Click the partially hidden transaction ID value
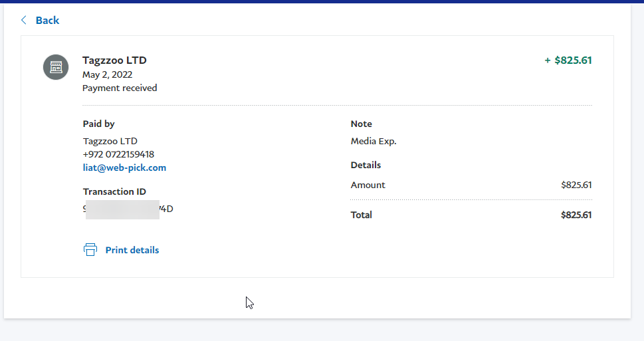 click(x=128, y=209)
